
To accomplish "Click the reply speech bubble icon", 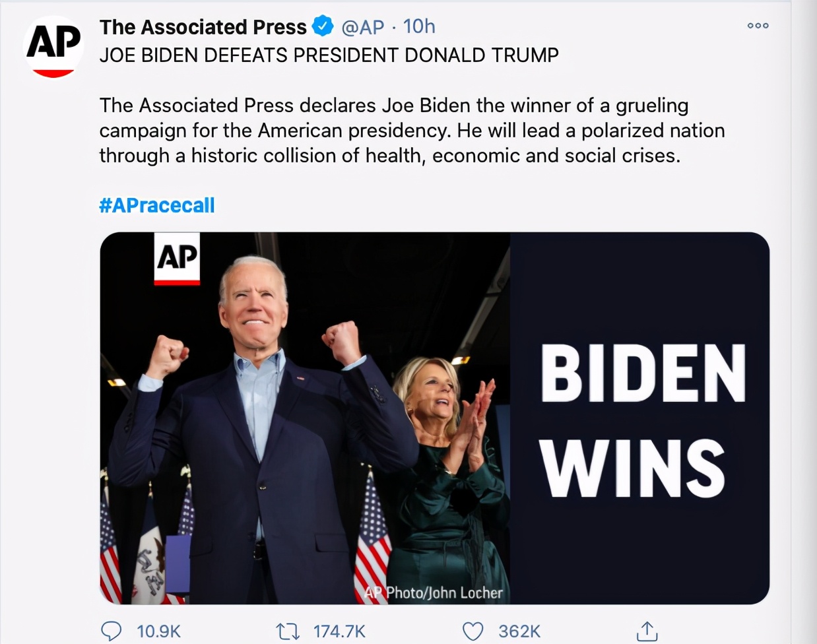I will 111,631.
